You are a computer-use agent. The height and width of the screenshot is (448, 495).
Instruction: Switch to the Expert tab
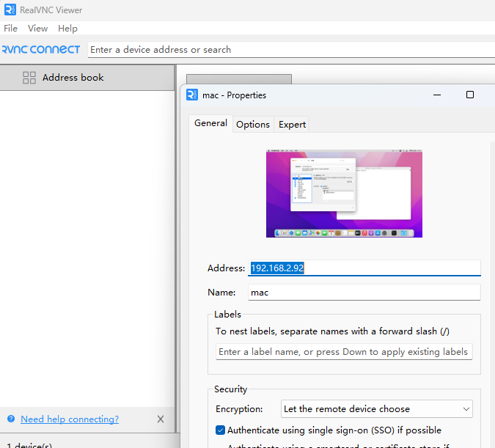(292, 125)
